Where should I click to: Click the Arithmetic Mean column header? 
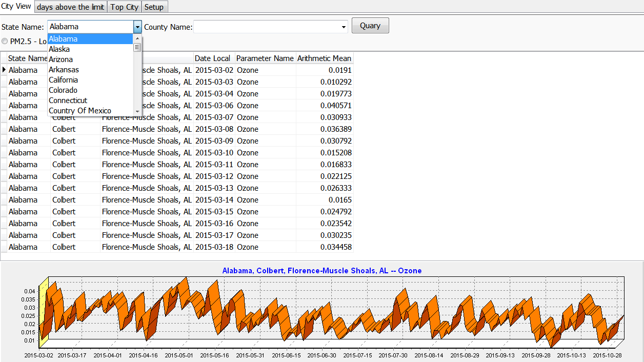click(324, 58)
